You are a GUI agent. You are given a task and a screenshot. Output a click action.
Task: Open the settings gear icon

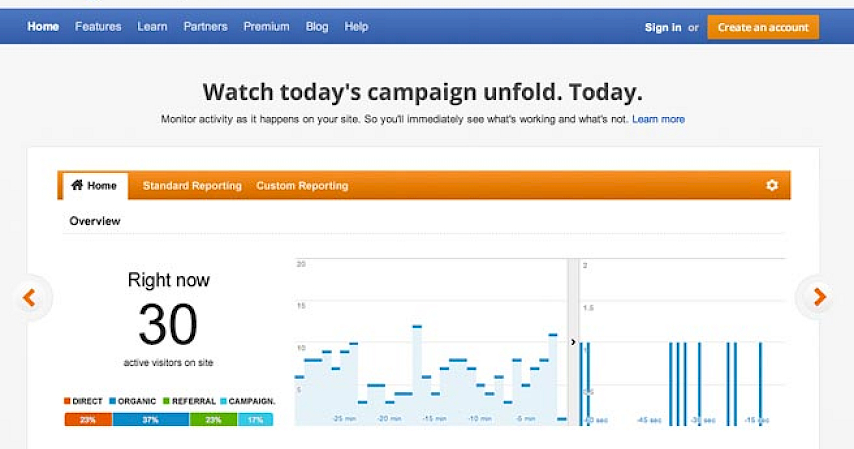[771, 185]
